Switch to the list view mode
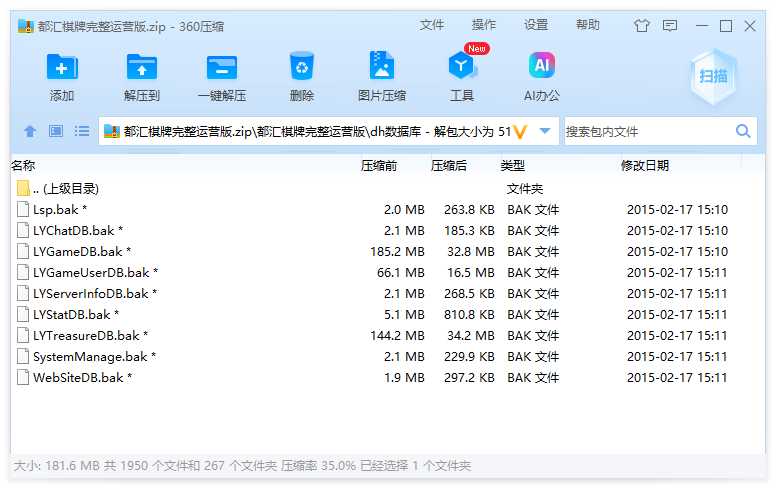This screenshot has width=776, height=488. click(x=82, y=131)
